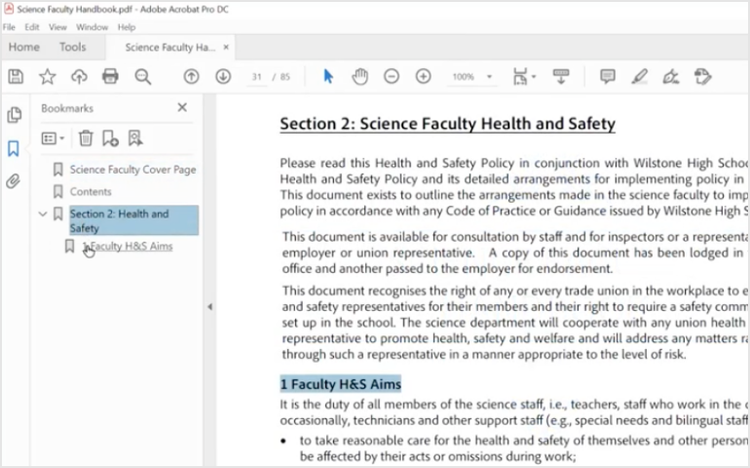Screen dimensions: 750x468
Task: Switch to the Tools tab
Action: (73, 47)
